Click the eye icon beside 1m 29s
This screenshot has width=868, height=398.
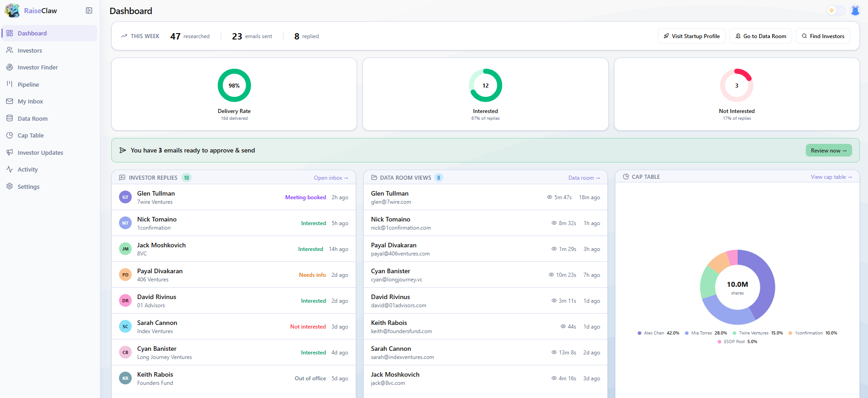[x=554, y=249]
